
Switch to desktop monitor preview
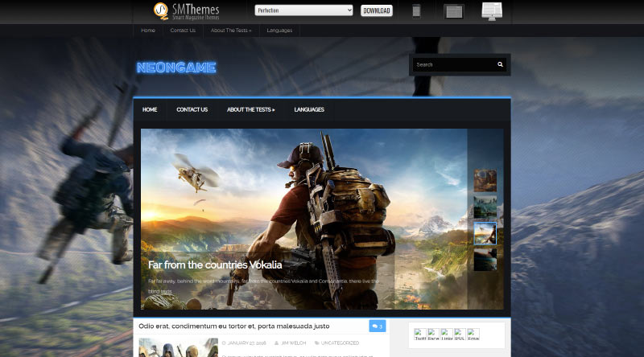coord(492,11)
